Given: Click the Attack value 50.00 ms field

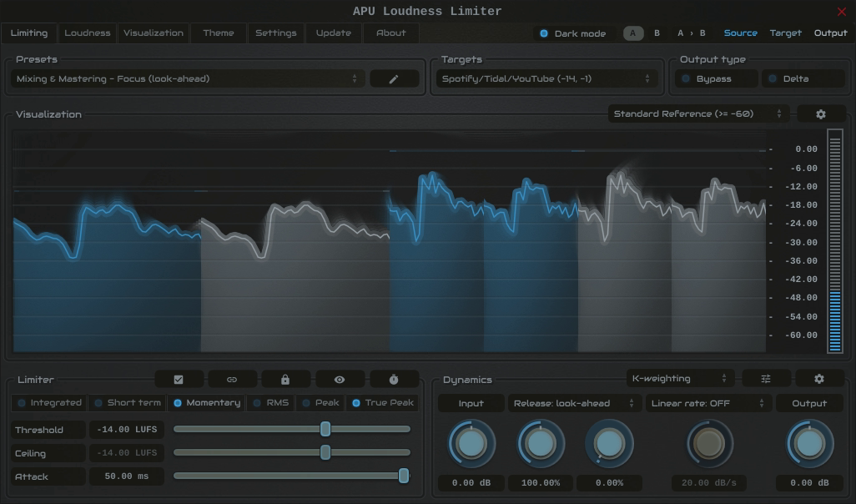Looking at the screenshot, I should point(127,476).
